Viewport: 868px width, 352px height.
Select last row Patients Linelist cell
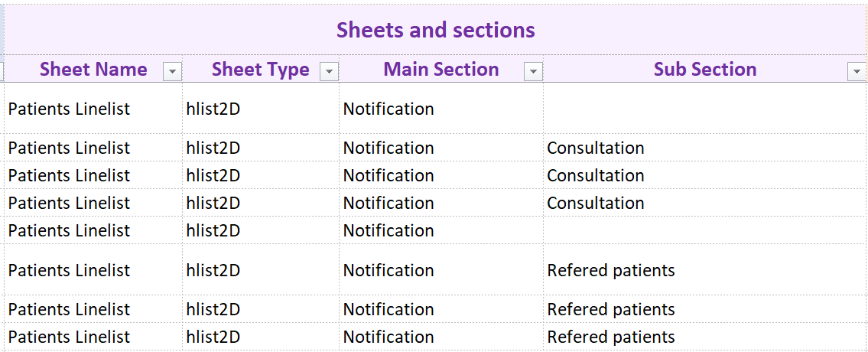(x=69, y=337)
